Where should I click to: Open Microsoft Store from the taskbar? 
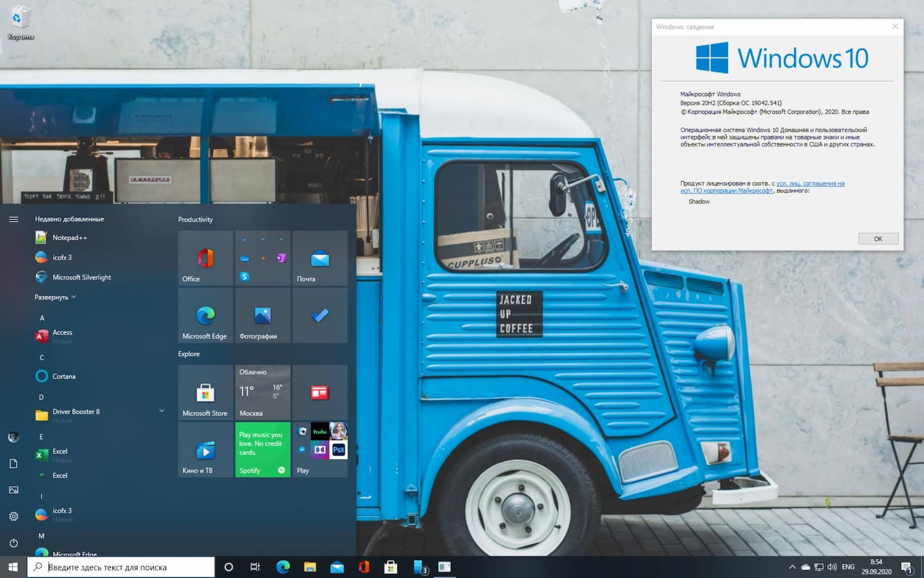tap(391, 567)
